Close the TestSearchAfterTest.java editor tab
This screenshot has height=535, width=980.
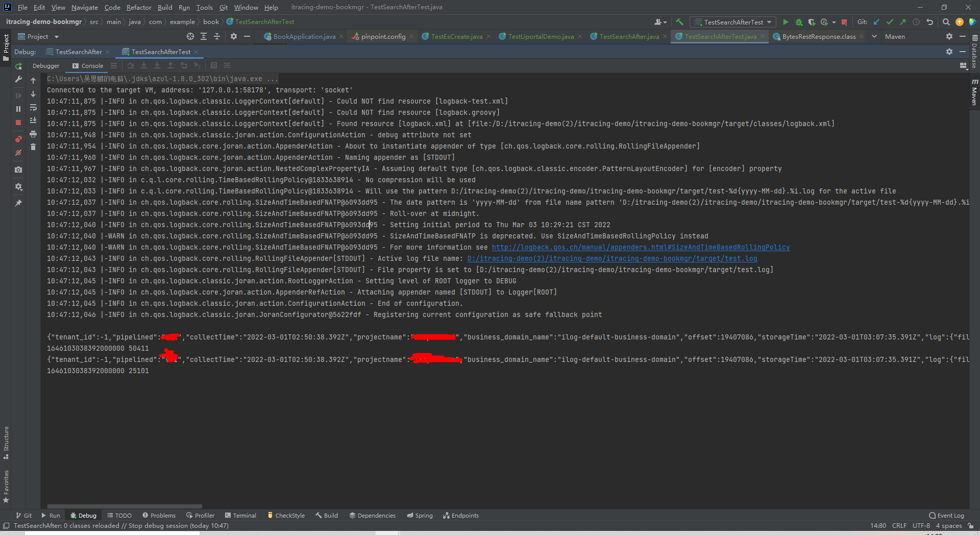(763, 36)
